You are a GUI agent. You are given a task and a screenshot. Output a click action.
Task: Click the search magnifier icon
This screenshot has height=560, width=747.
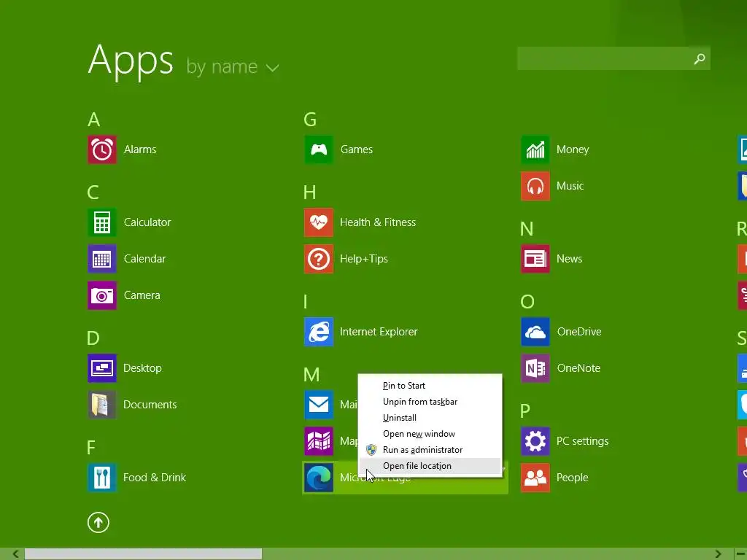coord(700,58)
